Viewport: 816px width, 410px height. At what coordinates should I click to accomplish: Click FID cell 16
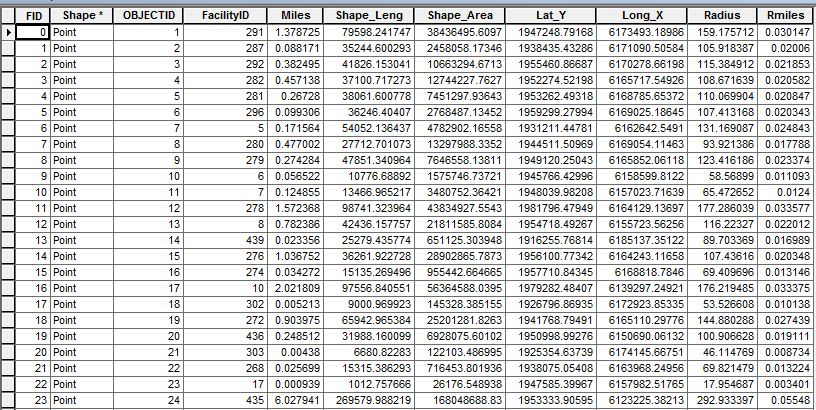(x=33, y=288)
